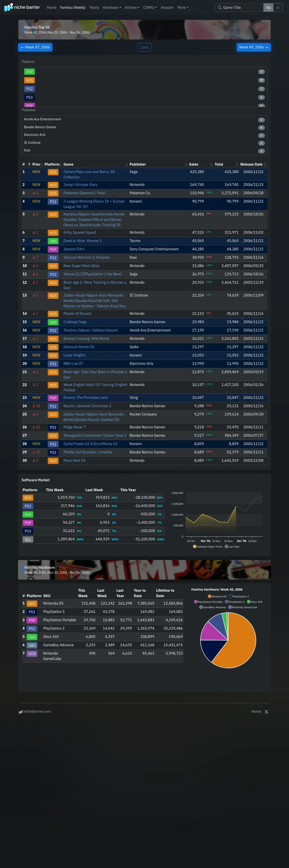Image resolution: width=289 pixels, height=868 pixels.
Task: Select the 360 platform filter badge
Action: point(29,72)
